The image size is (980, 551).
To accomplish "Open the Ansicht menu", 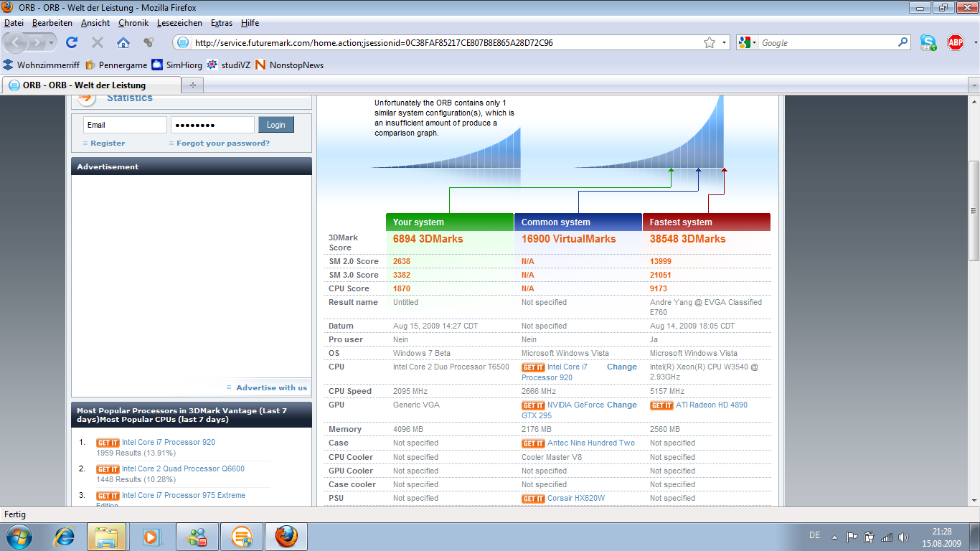I will click(x=95, y=23).
